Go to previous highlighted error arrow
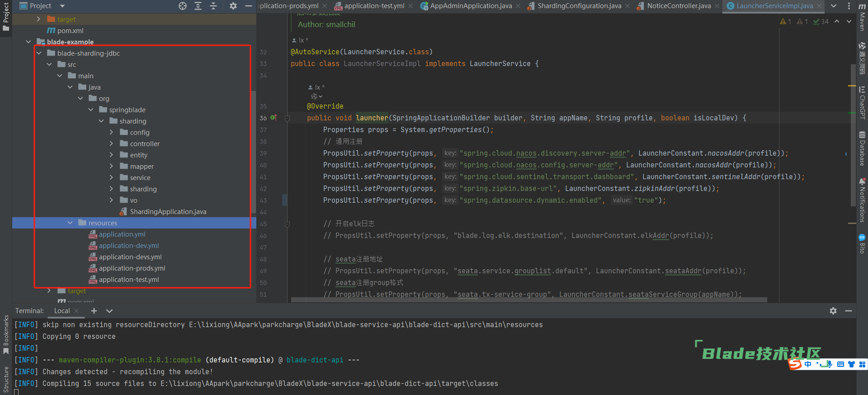This screenshot has height=395, width=868. (837, 21)
